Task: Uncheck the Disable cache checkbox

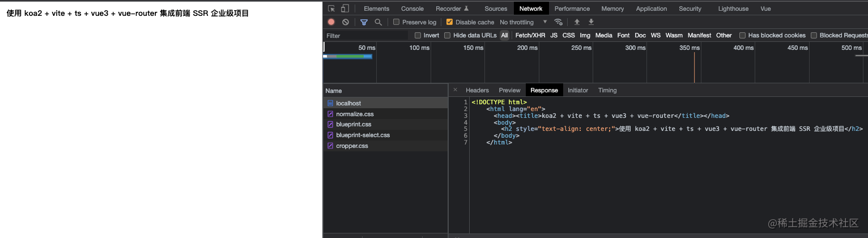Action: (x=450, y=22)
